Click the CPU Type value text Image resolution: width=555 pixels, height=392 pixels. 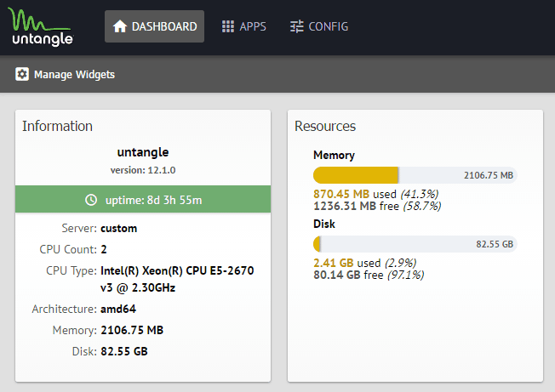tap(177, 278)
